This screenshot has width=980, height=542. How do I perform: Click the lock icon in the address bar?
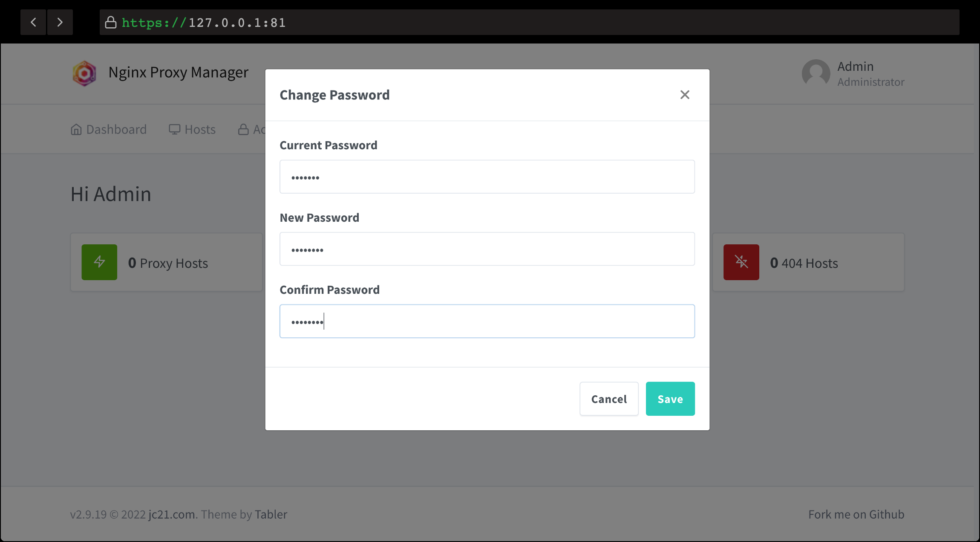point(110,22)
